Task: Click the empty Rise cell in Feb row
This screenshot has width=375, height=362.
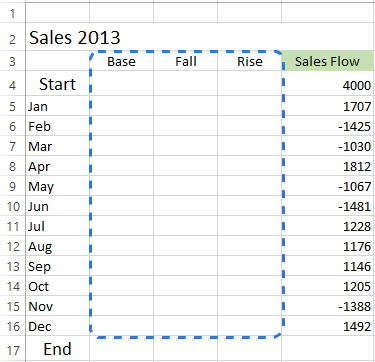Action: tap(249, 126)
